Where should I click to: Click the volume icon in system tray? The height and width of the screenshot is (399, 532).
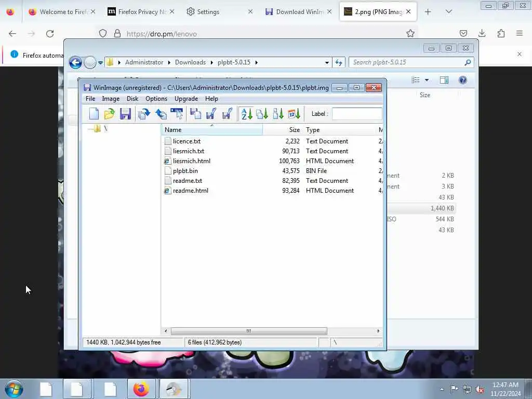coord(480,389)
